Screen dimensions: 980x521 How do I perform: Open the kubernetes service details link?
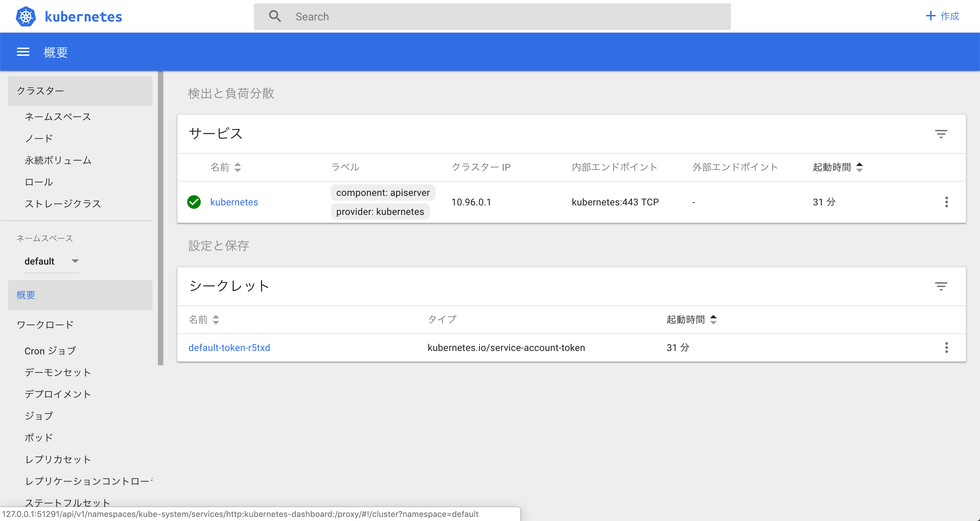[x=234, y=202]
